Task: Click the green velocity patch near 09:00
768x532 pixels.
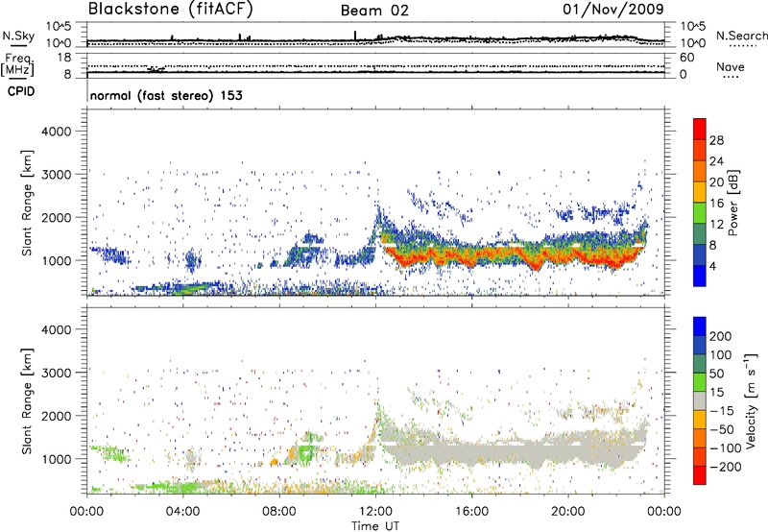Action: click(x=307, y=450)
